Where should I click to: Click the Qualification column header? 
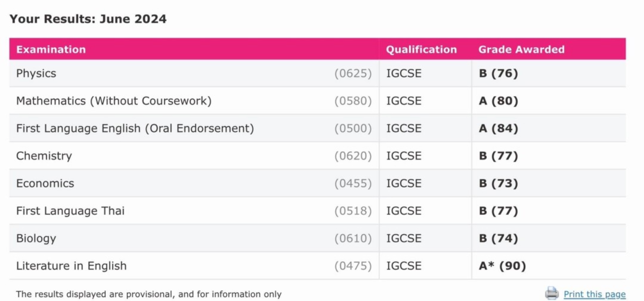pyautogui.click(x=421, y=49)
